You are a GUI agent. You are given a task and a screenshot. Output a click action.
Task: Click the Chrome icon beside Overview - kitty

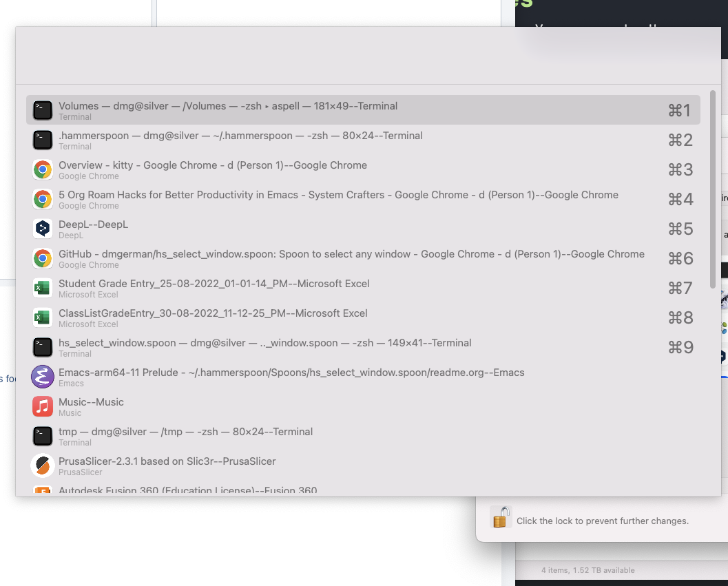42,170
